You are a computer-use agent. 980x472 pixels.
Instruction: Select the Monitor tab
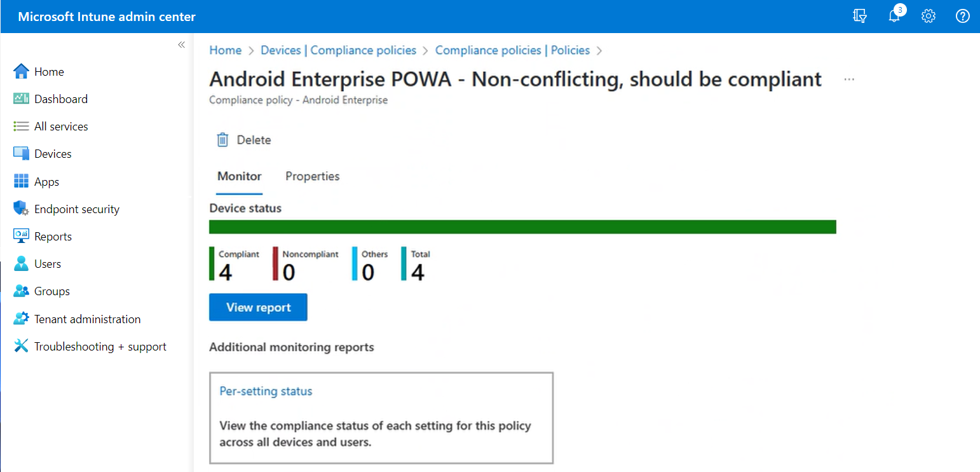point(239,176)
